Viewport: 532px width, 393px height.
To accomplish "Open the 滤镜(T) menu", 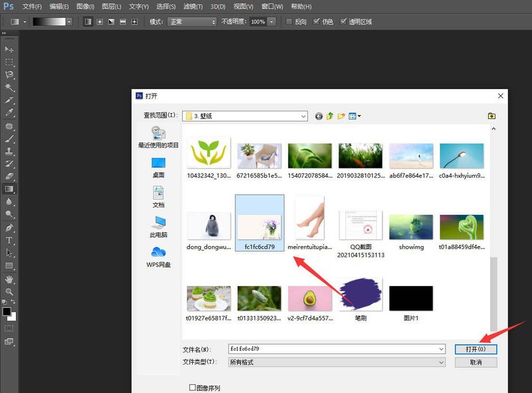I will [x=193, y=7].
